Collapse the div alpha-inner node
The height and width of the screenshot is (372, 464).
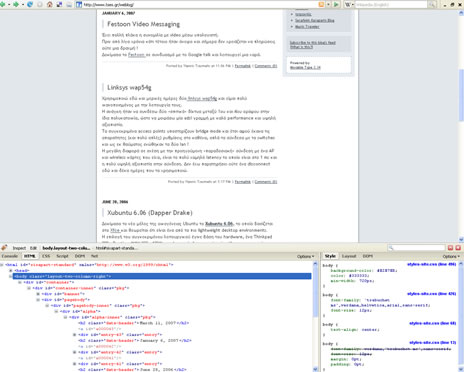(x=65, y=317)
